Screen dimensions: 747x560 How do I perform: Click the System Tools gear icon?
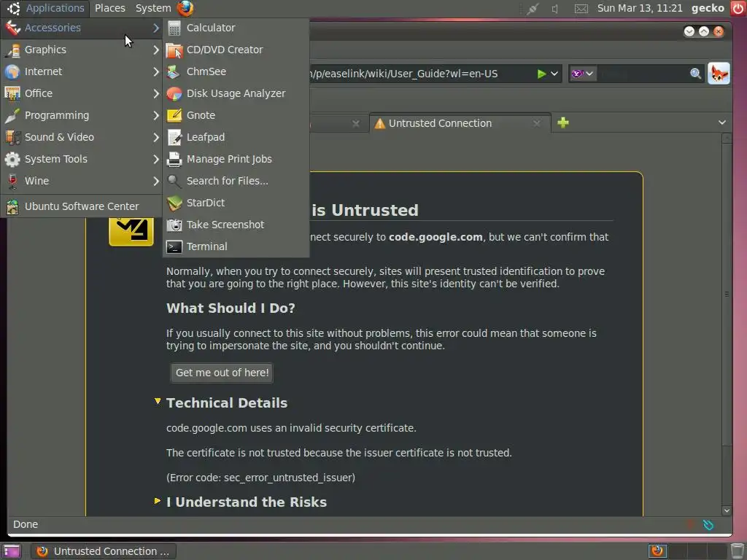click(x=12, y=159)
